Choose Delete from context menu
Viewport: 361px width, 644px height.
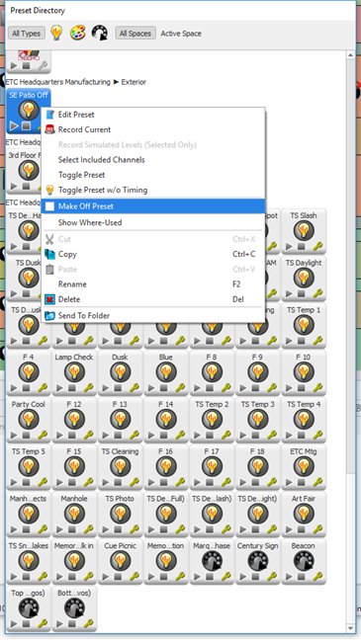(x=152, y=299)
